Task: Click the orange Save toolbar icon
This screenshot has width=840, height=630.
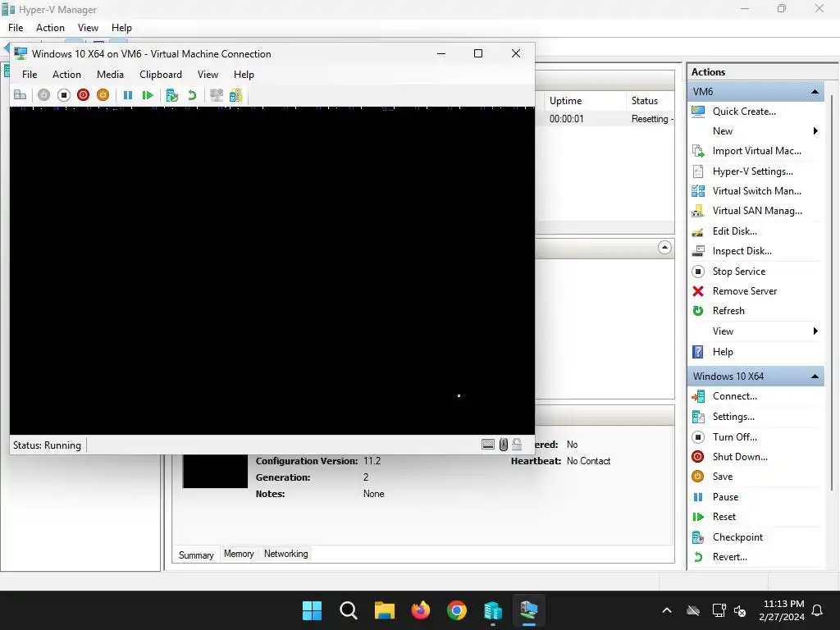Action: (103, 95)
